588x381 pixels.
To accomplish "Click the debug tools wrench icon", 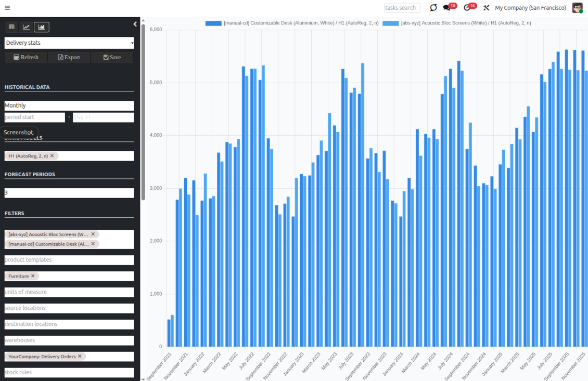I will pyautogui.click(x=486, y=8).
